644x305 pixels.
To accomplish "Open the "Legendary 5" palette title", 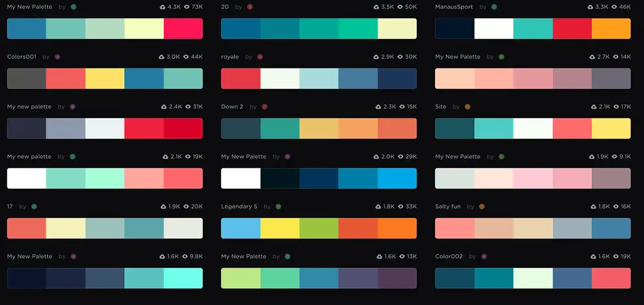I will point(239,207).
